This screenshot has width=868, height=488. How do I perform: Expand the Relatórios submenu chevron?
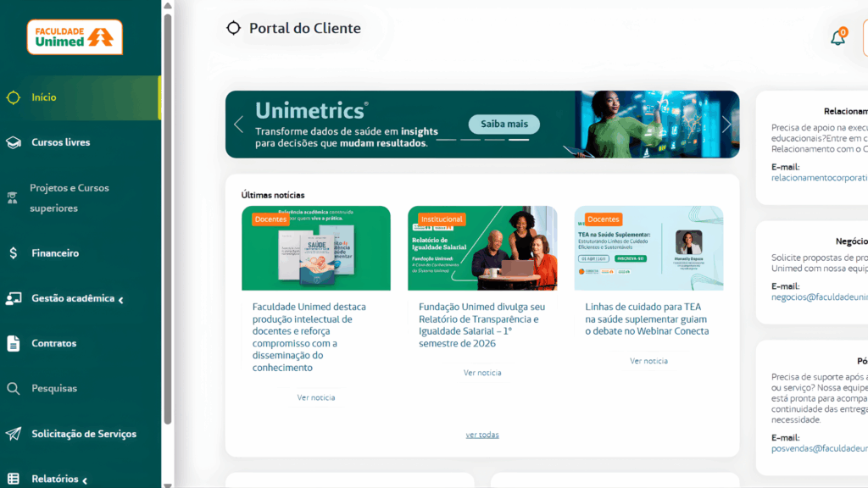(85, 480)
